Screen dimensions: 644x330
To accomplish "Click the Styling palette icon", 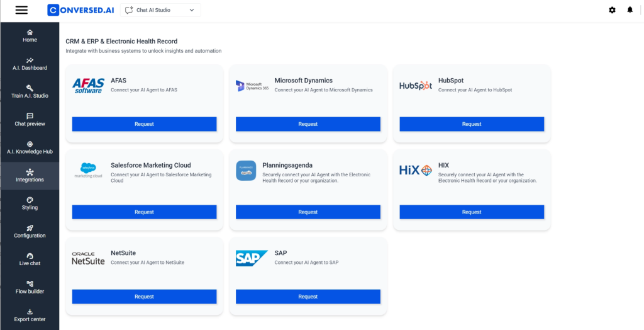I will [x=30, y=200].
